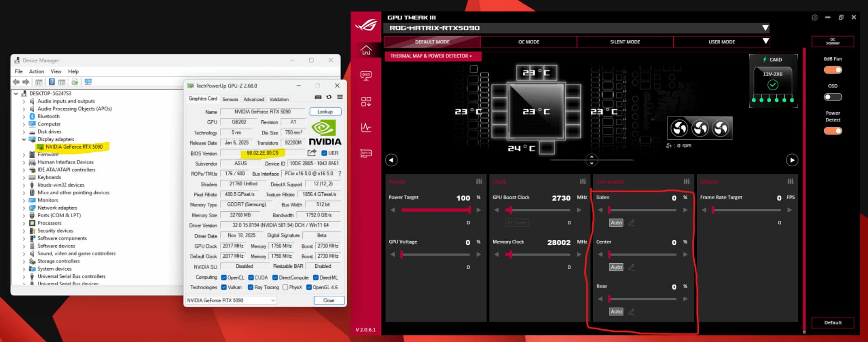Open the GPU Tweak home icon
Viewport: 868px width, 342px height.
click(x=366, y=50)
